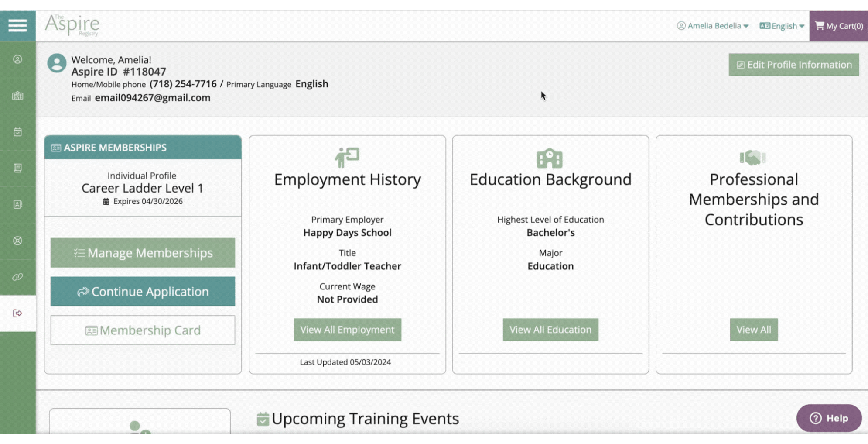Click View All Education button
This screenshot has width=868, height=444.
[x=550, y=330]
